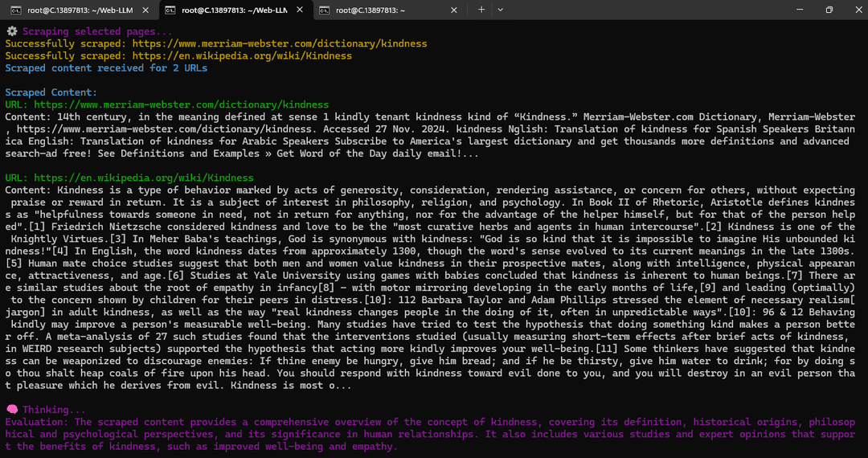Click the green URL en.wikipedia.org Kindness line
The height and width of the screenshot is (458, 868).
point(129,178)
